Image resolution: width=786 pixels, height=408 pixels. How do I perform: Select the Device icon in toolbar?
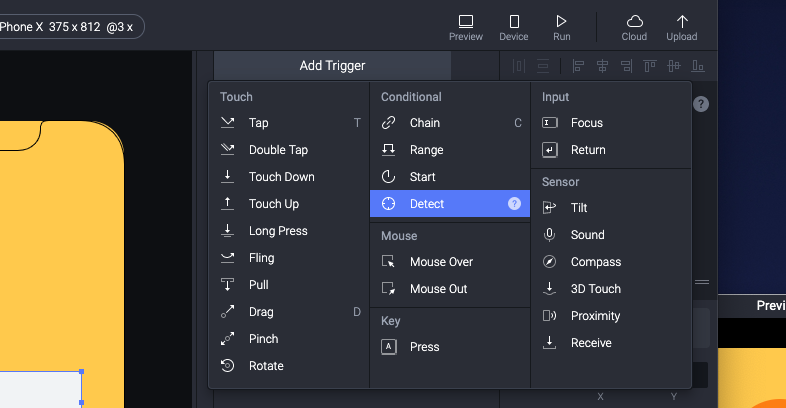514,28
